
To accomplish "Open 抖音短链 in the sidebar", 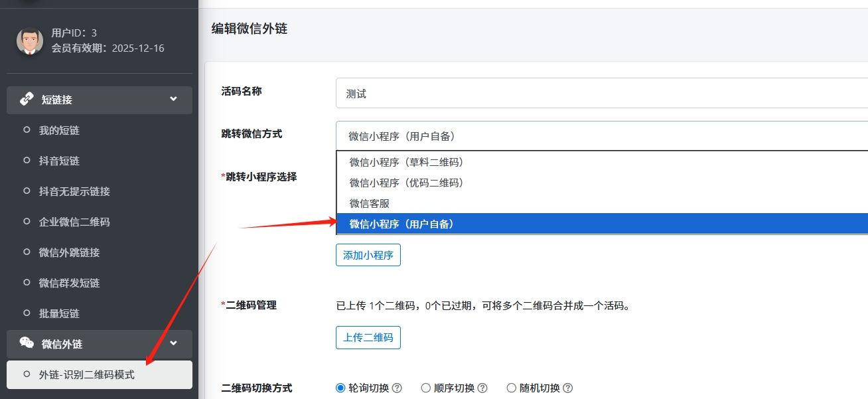I will pos(59,161).
